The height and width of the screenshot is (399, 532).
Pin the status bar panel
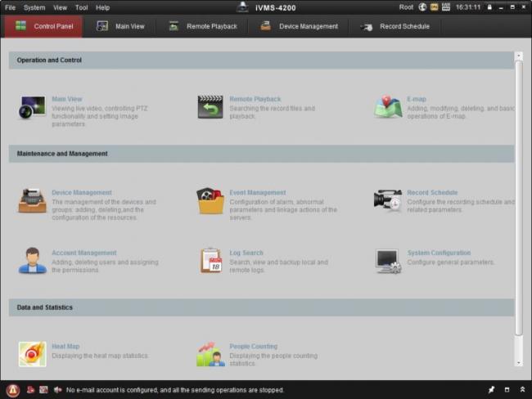(x=491, y=390)
